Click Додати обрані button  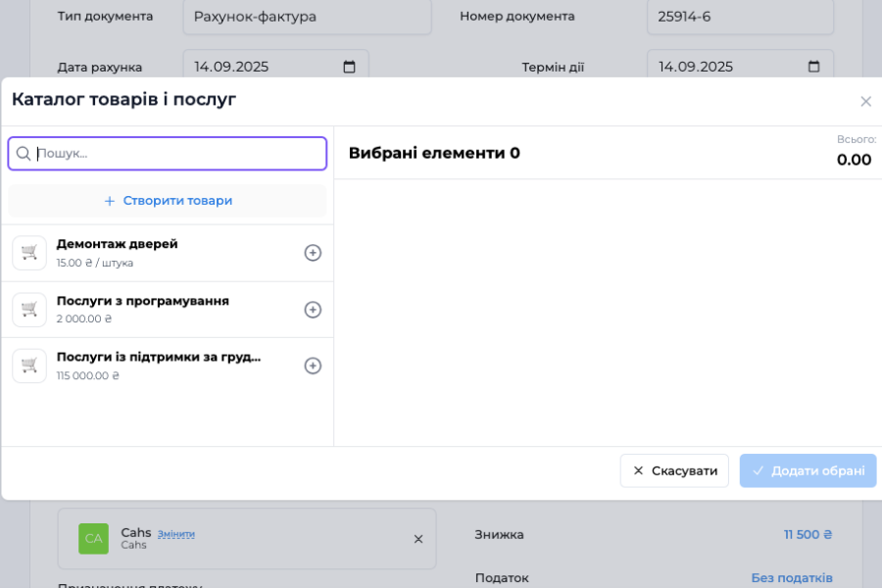click(x=808, y=470)
